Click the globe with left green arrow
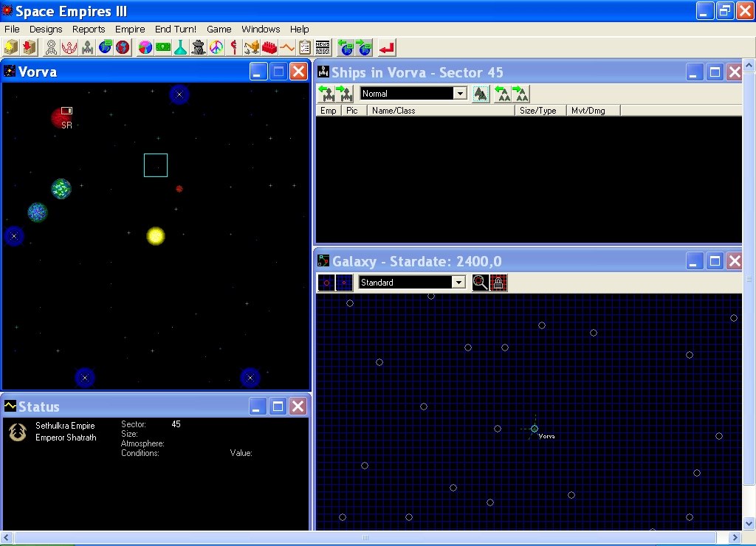The image size is (756, 546). [346, 48]
